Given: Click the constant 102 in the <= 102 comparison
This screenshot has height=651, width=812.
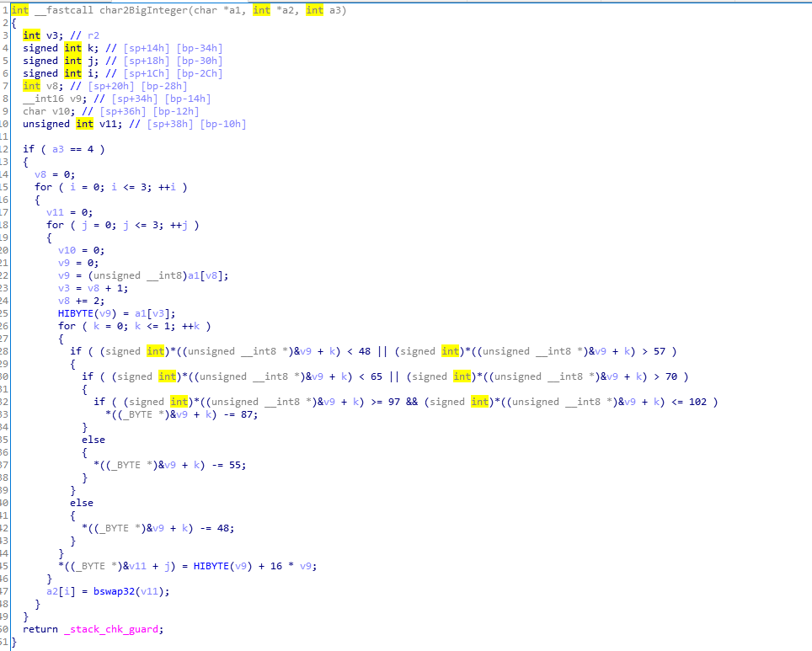Looking at the screenshot, I should 697,403.
